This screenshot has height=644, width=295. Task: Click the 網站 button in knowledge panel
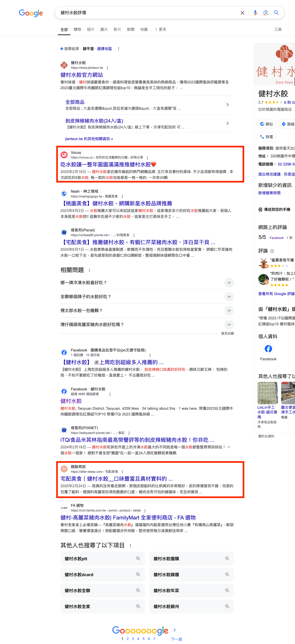tap(266, 124)
